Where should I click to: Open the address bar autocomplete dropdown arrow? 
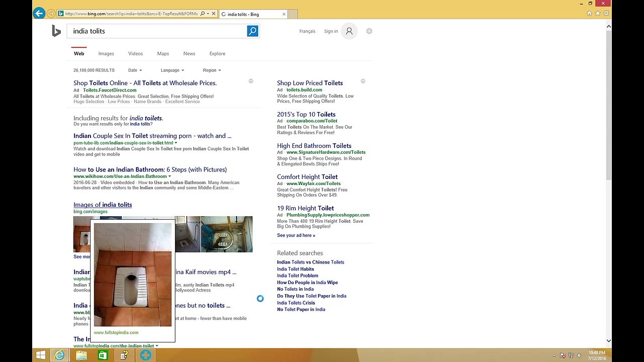(208, 14)
